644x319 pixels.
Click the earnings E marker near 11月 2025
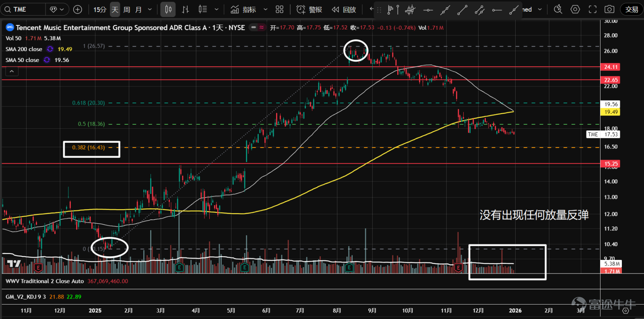tap(458, 268)
